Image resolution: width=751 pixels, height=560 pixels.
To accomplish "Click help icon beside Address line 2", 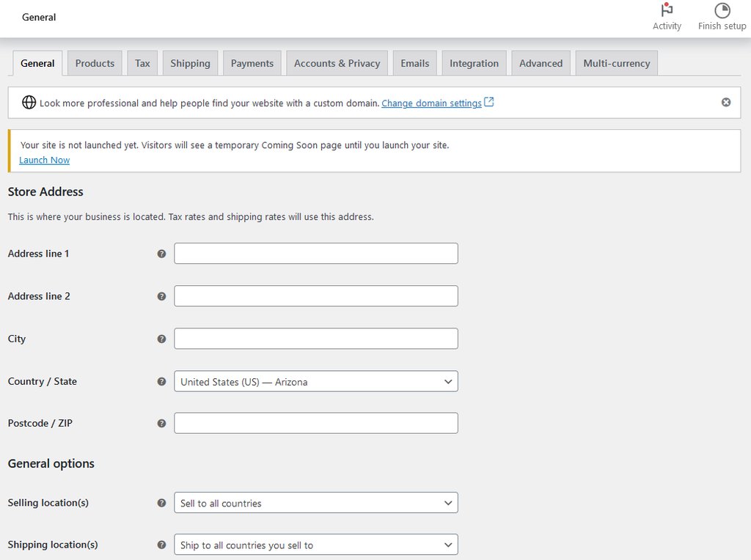I will [161, 296].
